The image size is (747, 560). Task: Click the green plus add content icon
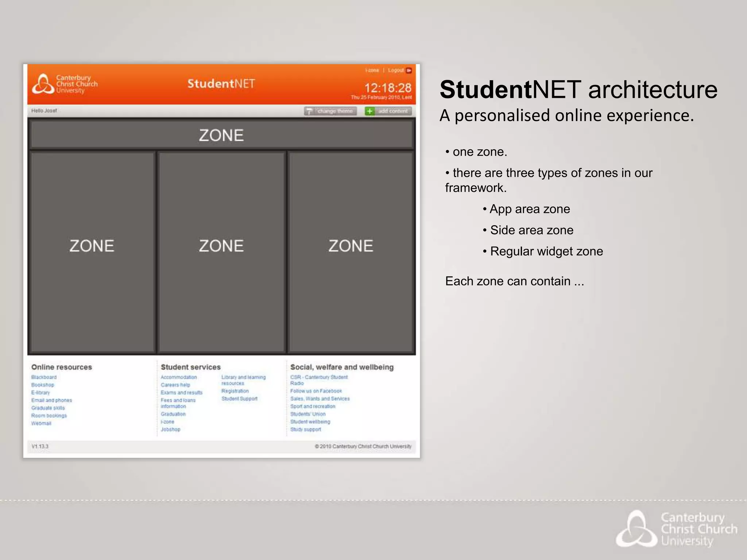[369, 111]
